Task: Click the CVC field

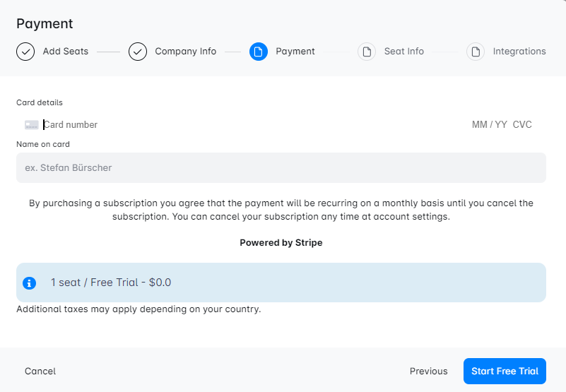Action: coord(522,125)
